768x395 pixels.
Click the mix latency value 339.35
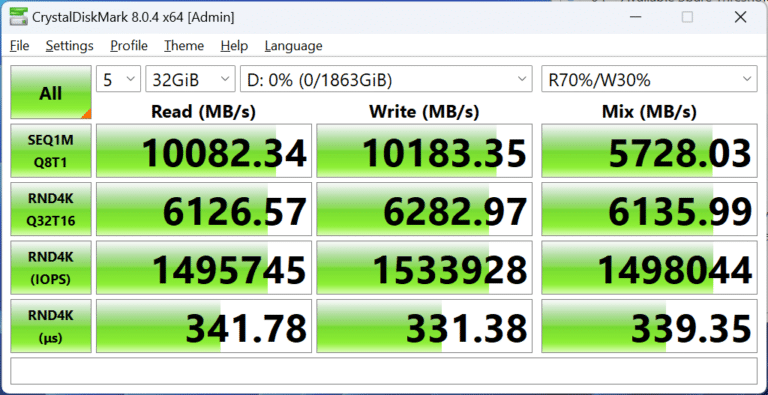click(x=649, y=326)
